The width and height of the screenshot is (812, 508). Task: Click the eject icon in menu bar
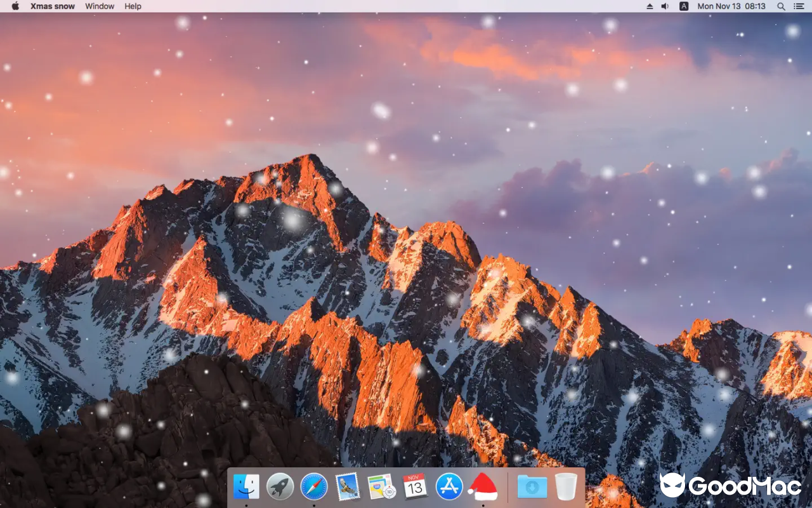[650, 6]
